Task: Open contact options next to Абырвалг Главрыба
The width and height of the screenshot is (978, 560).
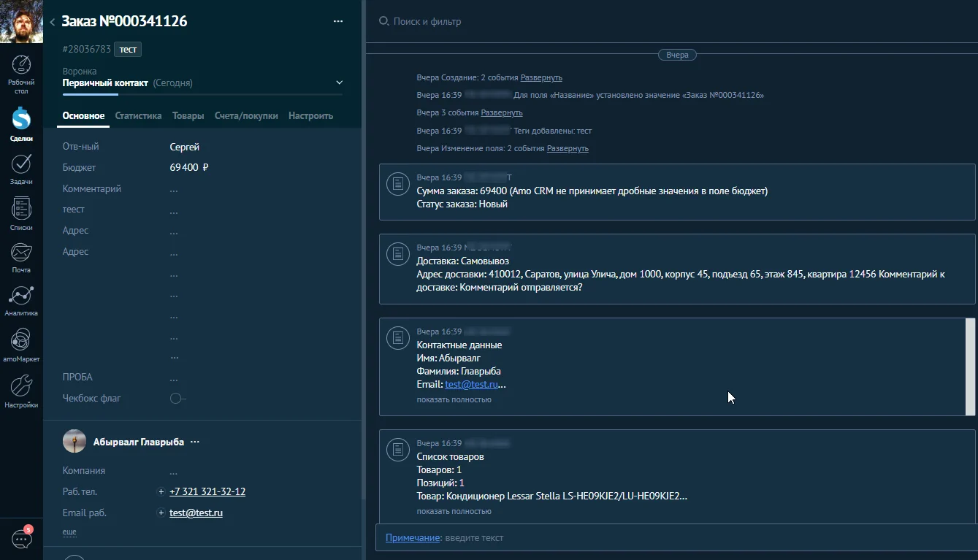Action: pyautogui.click(x=194, y=442)
